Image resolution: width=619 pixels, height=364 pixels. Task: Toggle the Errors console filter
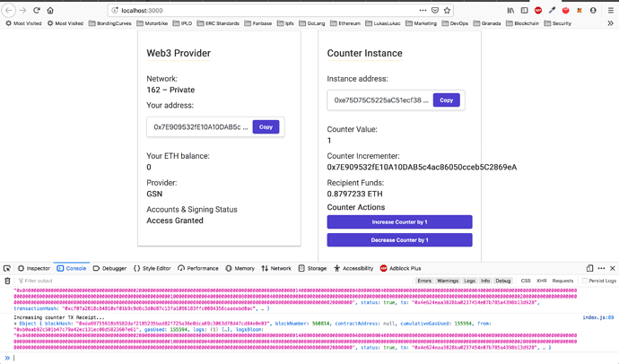pos(424,281)
